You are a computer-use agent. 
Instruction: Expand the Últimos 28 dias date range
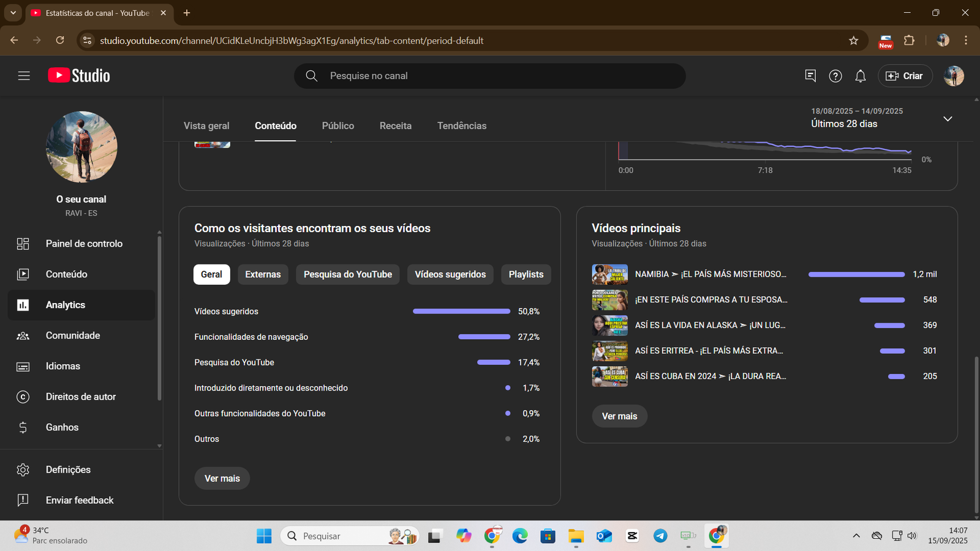coord(948,118)
